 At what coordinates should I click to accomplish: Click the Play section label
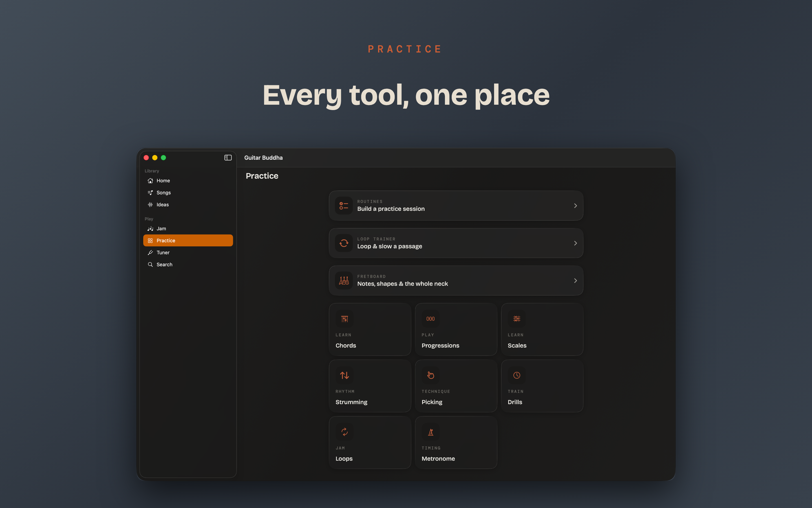click(149, 219)
